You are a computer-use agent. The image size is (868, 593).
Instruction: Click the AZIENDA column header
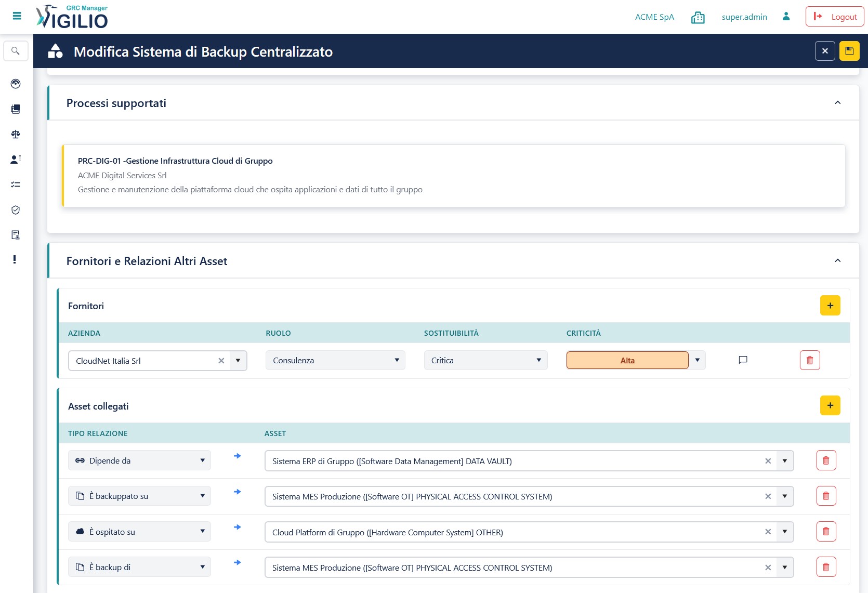pyautogui.click(x=84, y=333)
